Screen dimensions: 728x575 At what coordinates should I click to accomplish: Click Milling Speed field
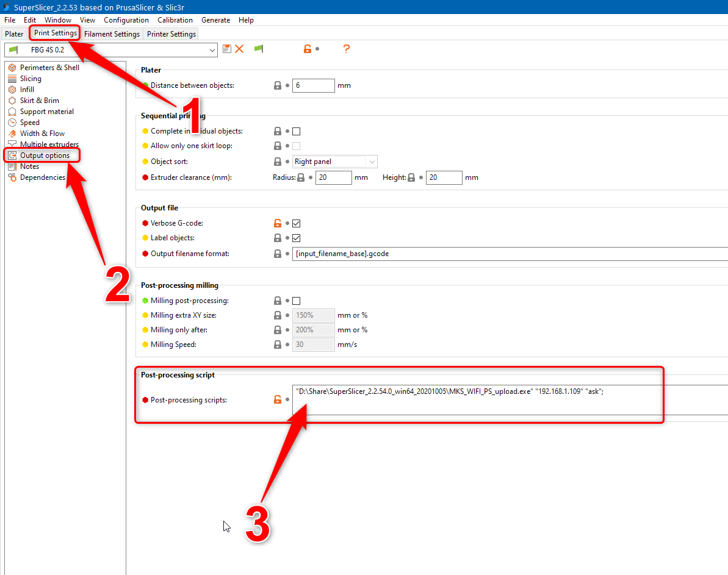[314, 345]
